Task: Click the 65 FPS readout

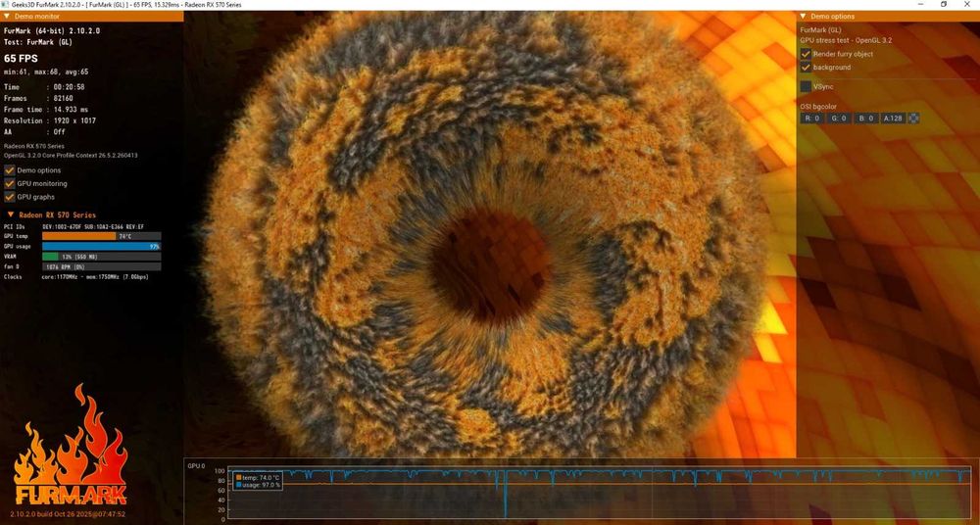Action: tap(21, 59)
